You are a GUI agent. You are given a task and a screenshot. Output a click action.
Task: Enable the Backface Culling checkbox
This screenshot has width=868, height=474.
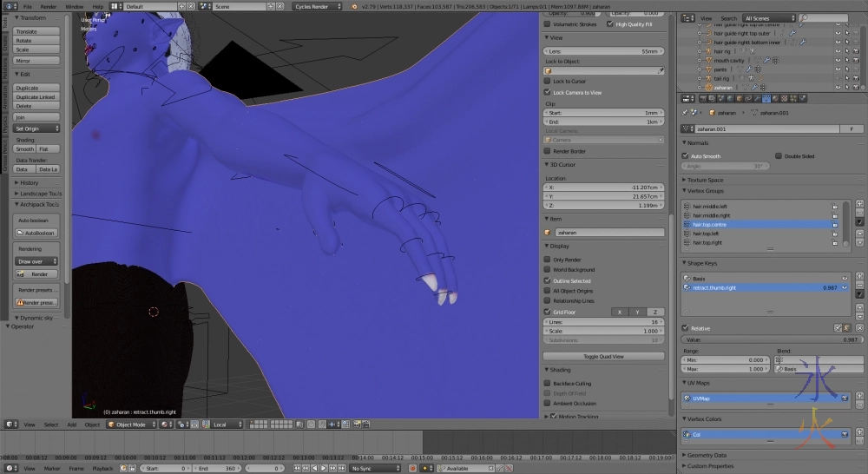coord(547,383)
